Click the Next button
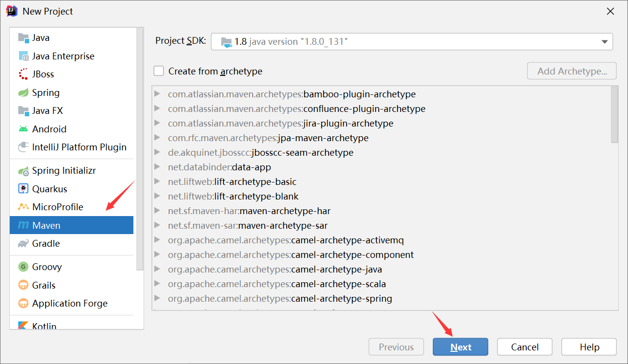This screenshot has width=628, height=364. click(461, 347)
